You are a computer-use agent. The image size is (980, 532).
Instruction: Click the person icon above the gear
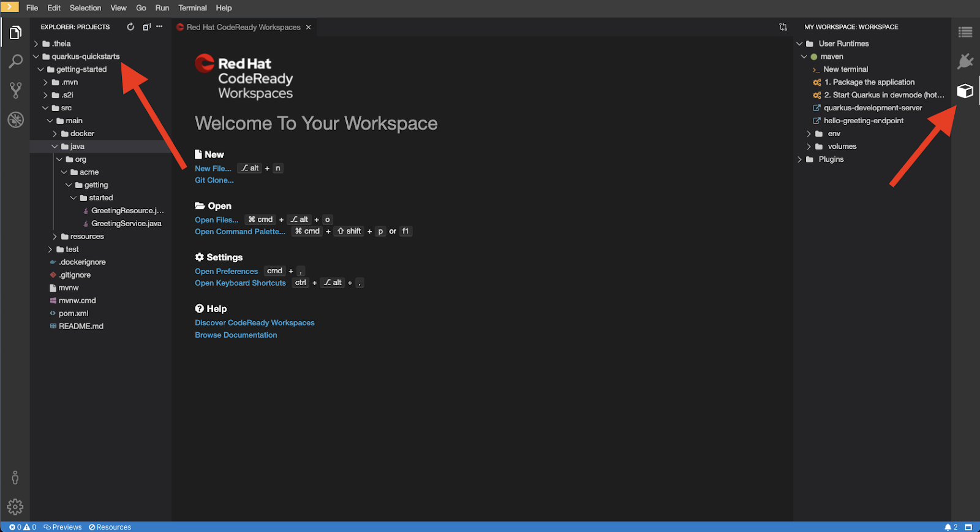pos(15,477)
